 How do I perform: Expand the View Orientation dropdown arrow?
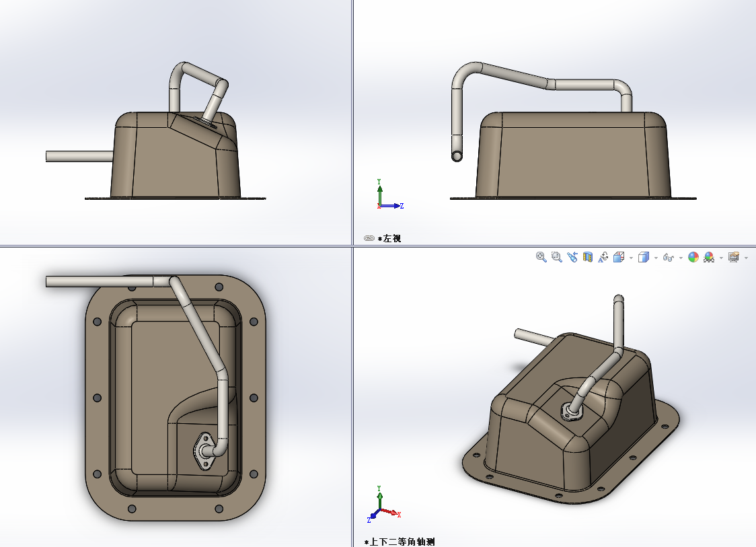pyautogui.click(x=631, y=258)
